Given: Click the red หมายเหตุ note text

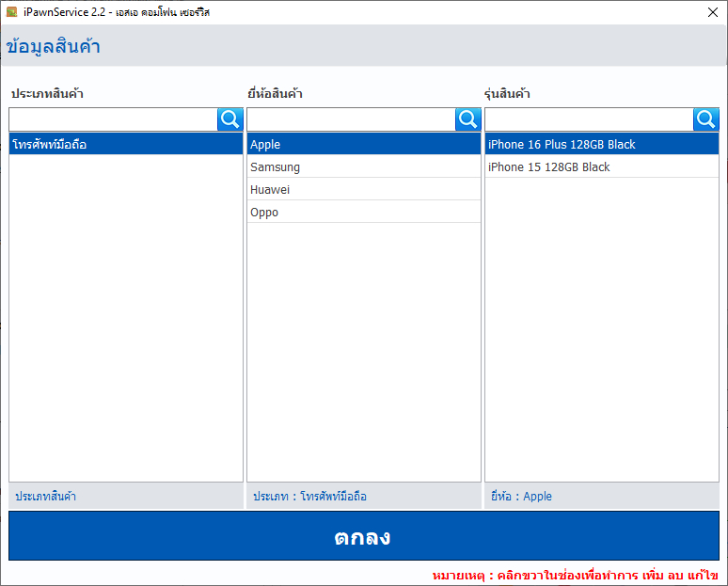Looking at the screenshot, I should pyautogui.click(x=576, y=576).
